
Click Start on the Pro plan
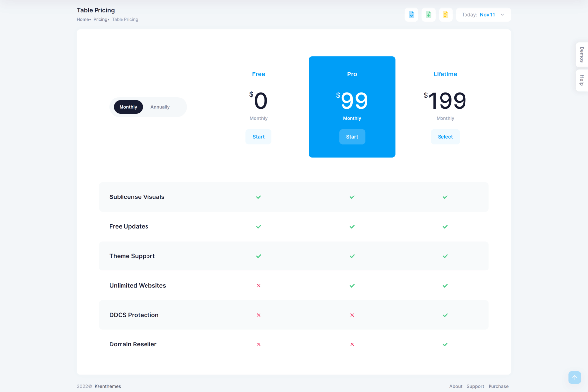[x=352, y=137]
